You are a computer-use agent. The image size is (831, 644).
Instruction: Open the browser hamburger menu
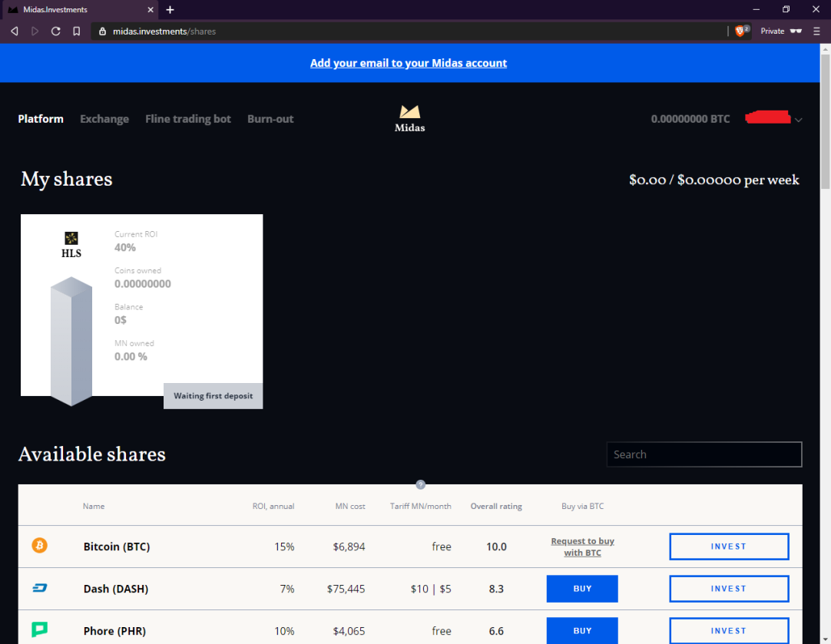coord(816,31)
